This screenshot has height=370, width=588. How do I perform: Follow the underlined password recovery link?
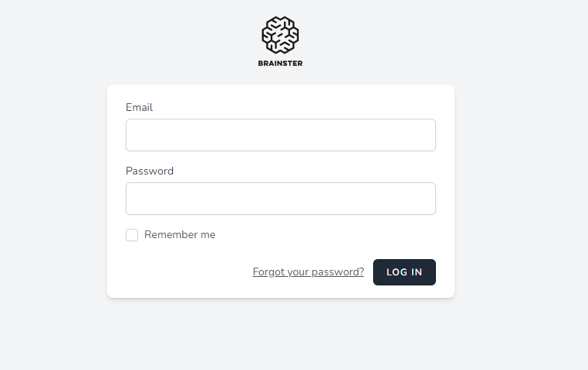click(308, 272)
